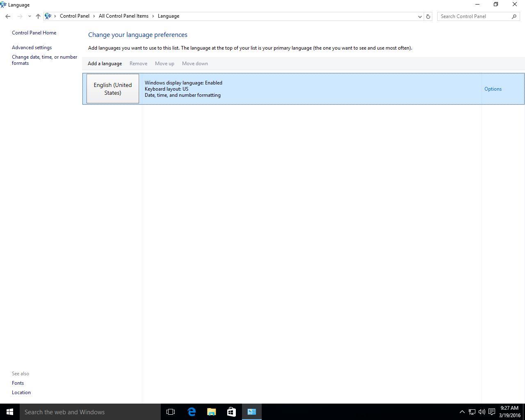This screenshot has width=525, height=420.
Task: Open the Store from the taskbar
Action: click(231, 412)
